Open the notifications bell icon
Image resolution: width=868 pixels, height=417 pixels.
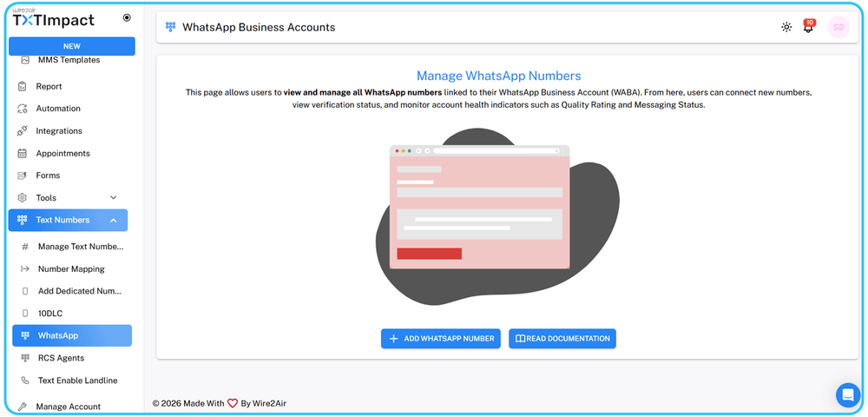[808, 27]
